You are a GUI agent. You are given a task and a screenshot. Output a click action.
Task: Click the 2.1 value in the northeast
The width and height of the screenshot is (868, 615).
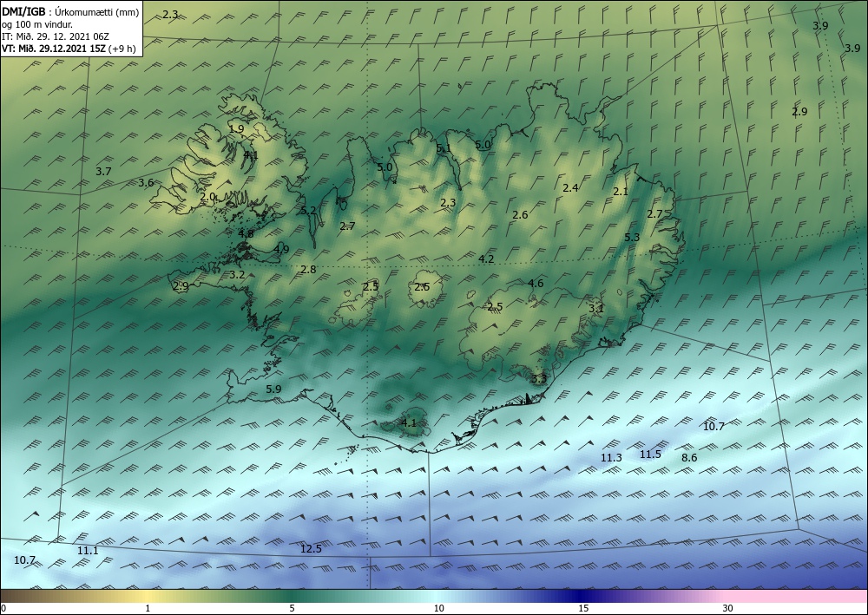(x=621, y=192)
